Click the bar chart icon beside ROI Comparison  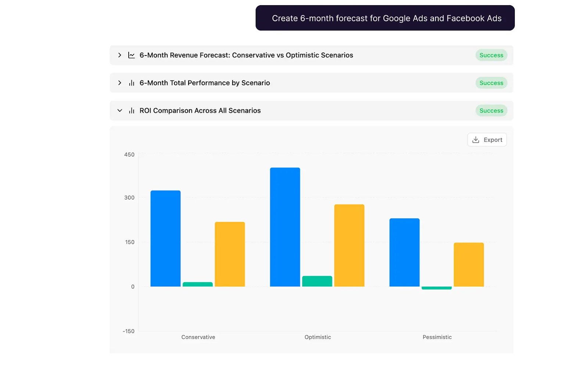click(132, 111)
